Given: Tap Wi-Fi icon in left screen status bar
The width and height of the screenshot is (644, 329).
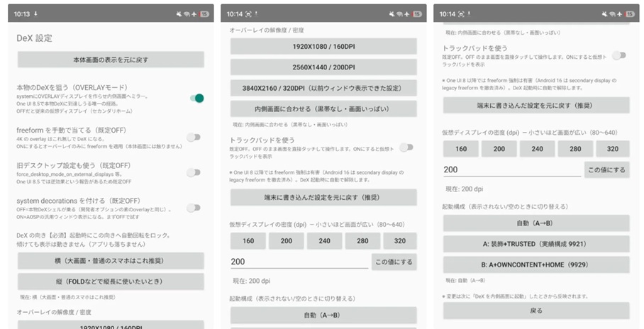Looking at the screenshot, I should click(187, 14).
